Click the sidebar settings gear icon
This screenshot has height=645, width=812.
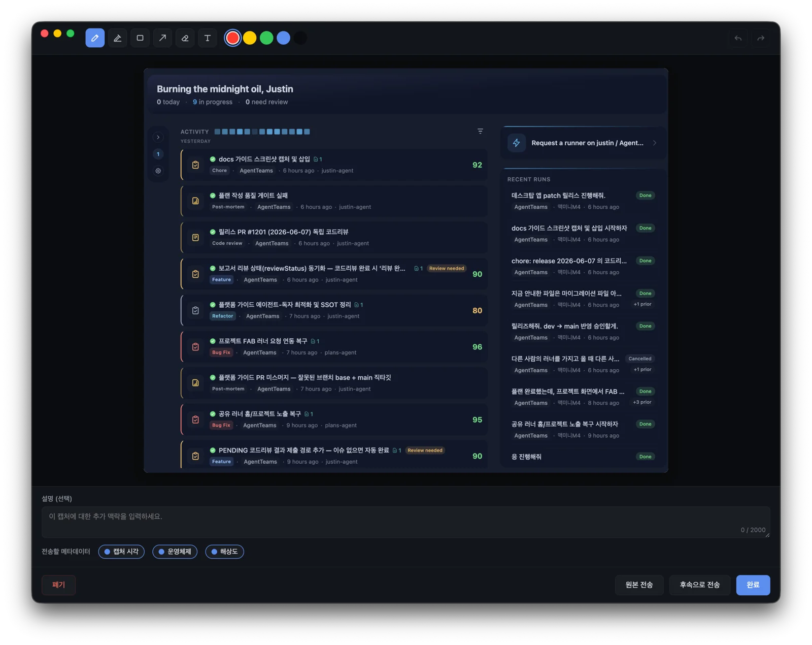tap(158, 171)
